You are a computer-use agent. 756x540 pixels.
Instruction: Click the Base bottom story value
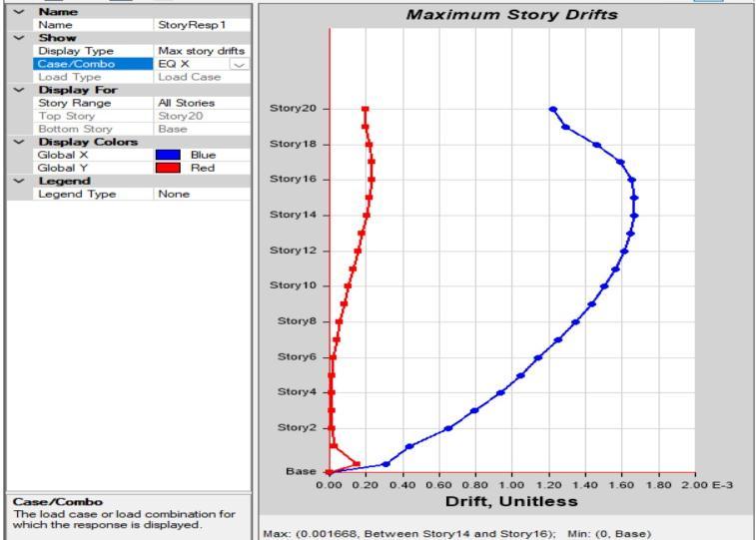click(173, 129)
